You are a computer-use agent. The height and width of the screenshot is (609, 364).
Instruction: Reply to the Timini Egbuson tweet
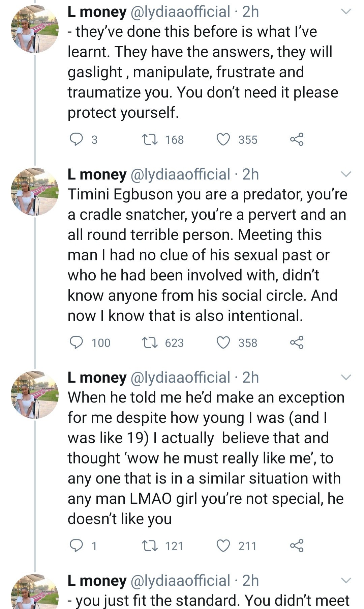76,342
